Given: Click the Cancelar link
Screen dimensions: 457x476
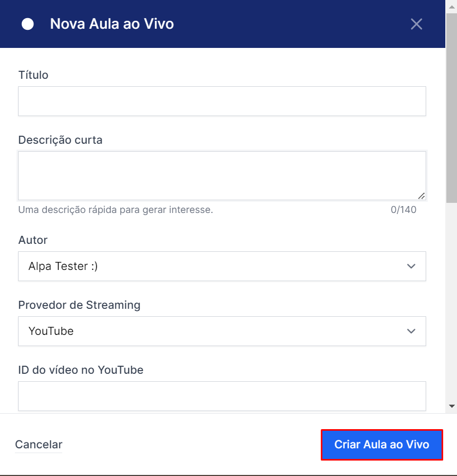Looking at the screenshot, I should [x=38, y=445].
